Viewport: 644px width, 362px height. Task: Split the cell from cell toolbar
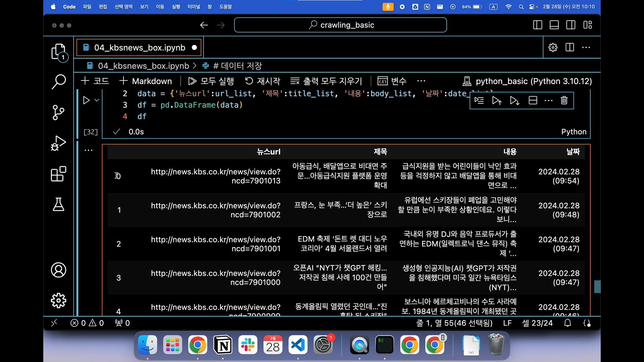pyautogui.click(x=533, y=101)
